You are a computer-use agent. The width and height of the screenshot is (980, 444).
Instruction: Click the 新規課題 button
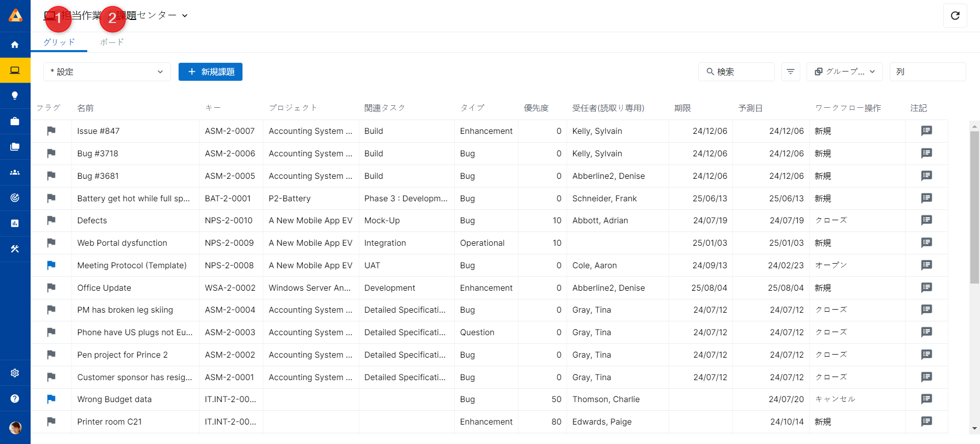click(x=210, y=72)
